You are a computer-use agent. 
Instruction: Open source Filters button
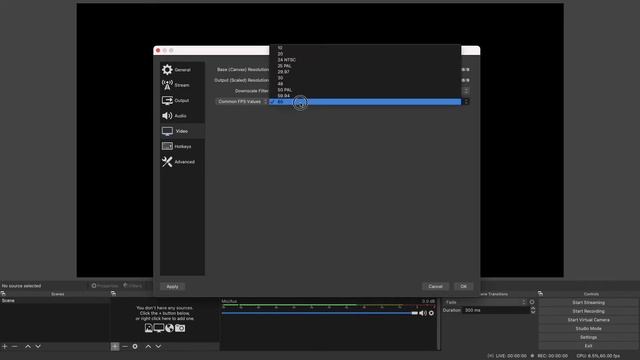tap(133, 286)
